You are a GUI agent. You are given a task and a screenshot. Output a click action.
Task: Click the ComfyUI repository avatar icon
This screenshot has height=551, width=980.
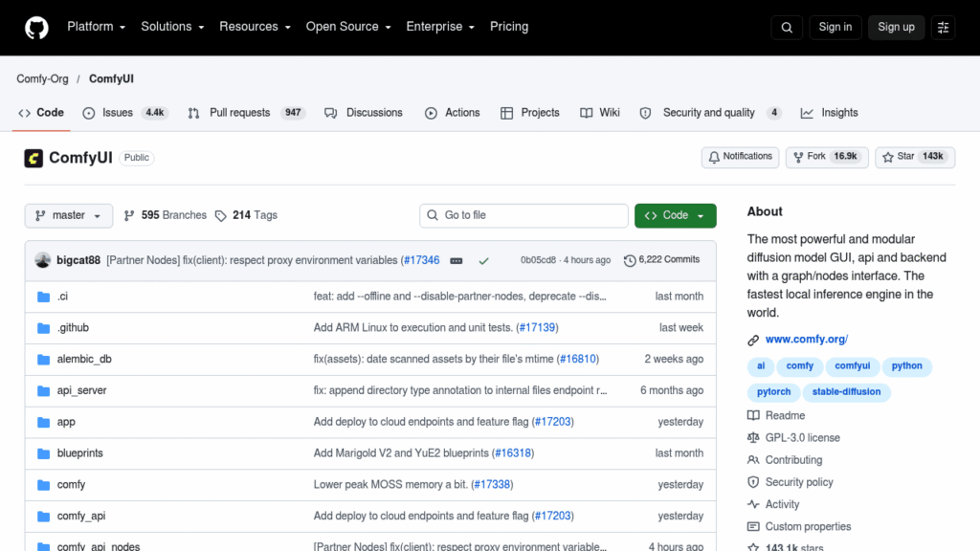[x=33, y=158]
